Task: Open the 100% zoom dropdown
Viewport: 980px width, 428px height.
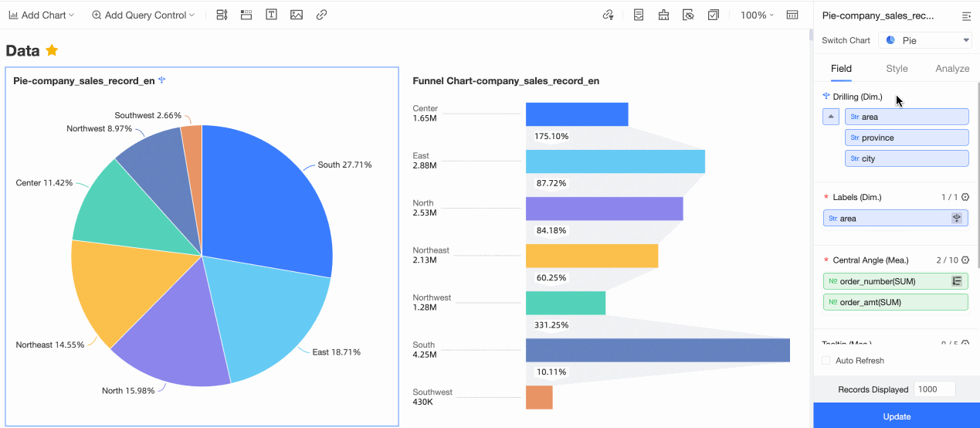Action: [x=757, y=15]
